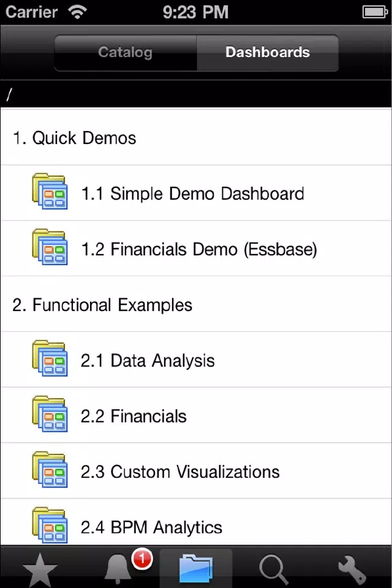The image size is (392, 588).
Task: Open the 2.1 Data Analysis row
Action: (196, 360)
